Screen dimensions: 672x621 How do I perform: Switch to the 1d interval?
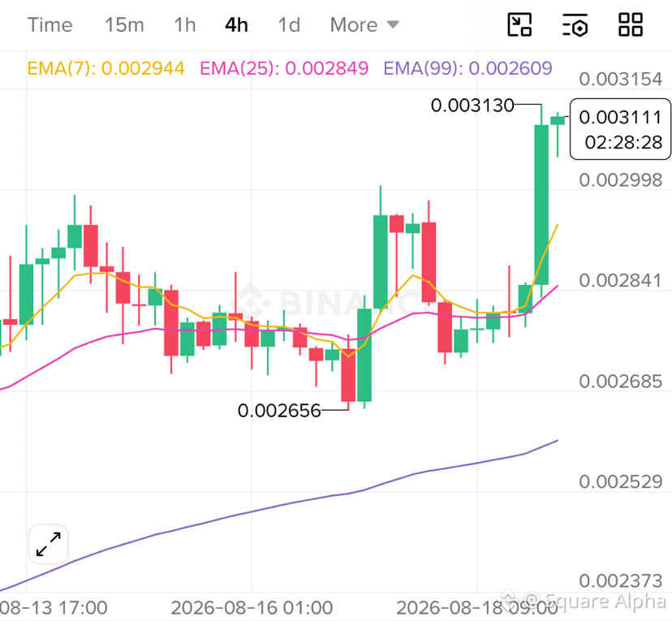point(289,25)
